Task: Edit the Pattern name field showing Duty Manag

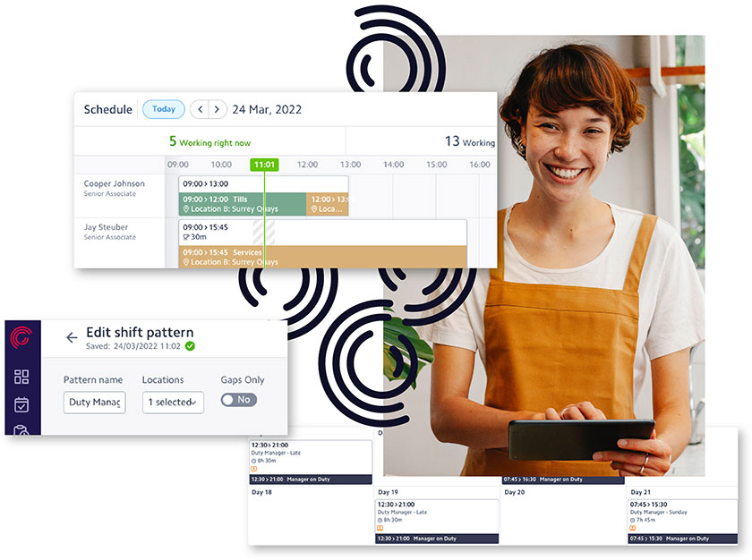Action: pyautogui.click(x=94, y=403)
